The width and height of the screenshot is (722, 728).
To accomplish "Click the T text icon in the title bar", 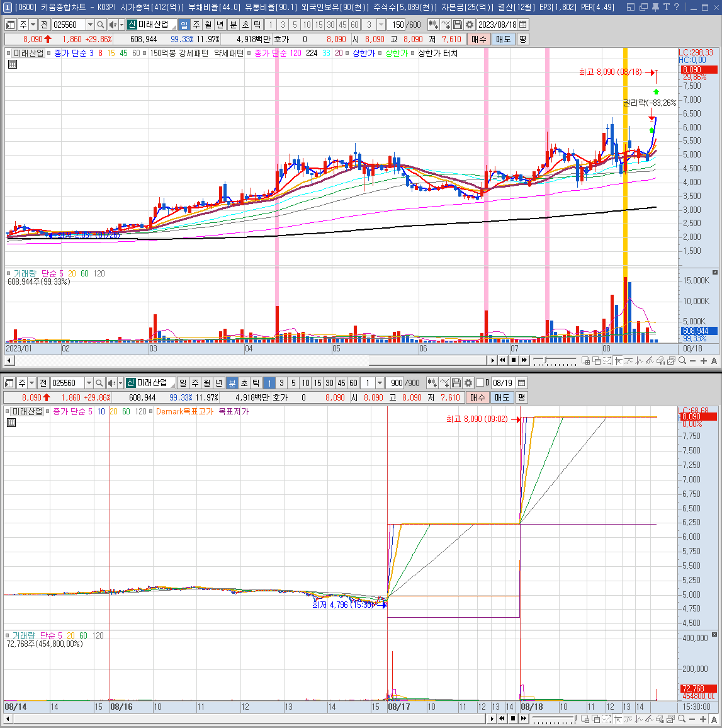I will 667,7.
